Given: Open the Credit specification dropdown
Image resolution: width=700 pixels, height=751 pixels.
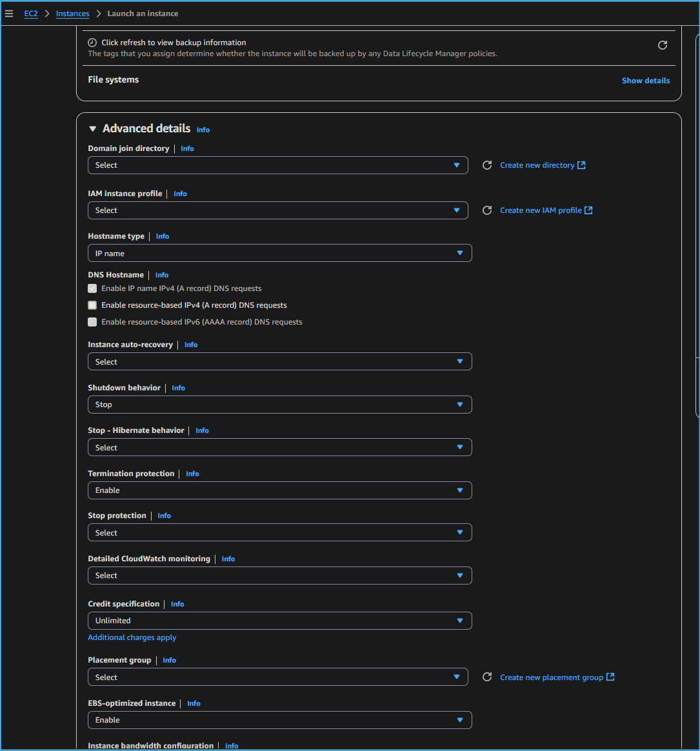Looking at the screenshot, I should (279, 620).
